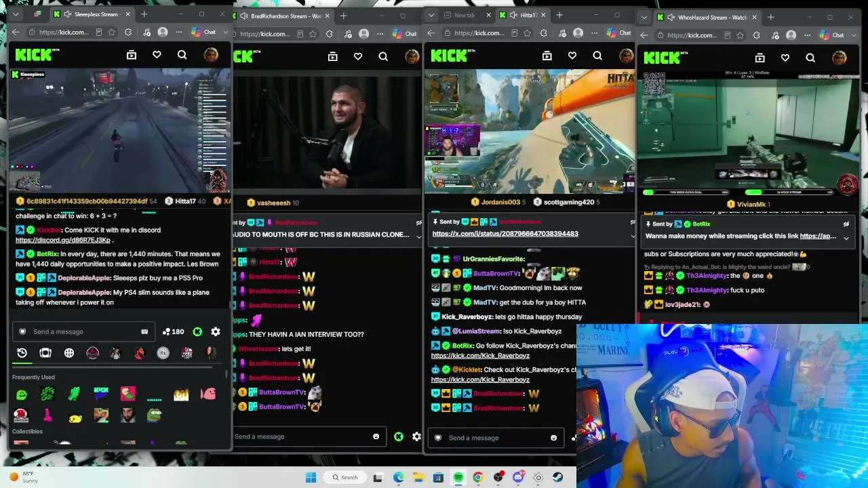Open Kick_Raverboyz link under the BotRix message
This screenshot has height=488, width=868.
click(x=480, y=356)
